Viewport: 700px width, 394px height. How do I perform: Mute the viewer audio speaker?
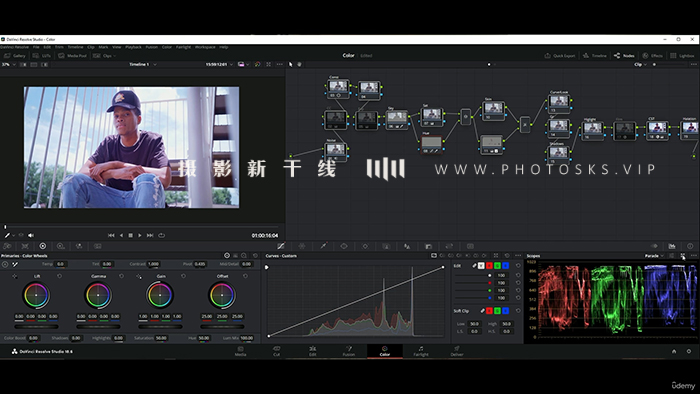click(31, 235)
